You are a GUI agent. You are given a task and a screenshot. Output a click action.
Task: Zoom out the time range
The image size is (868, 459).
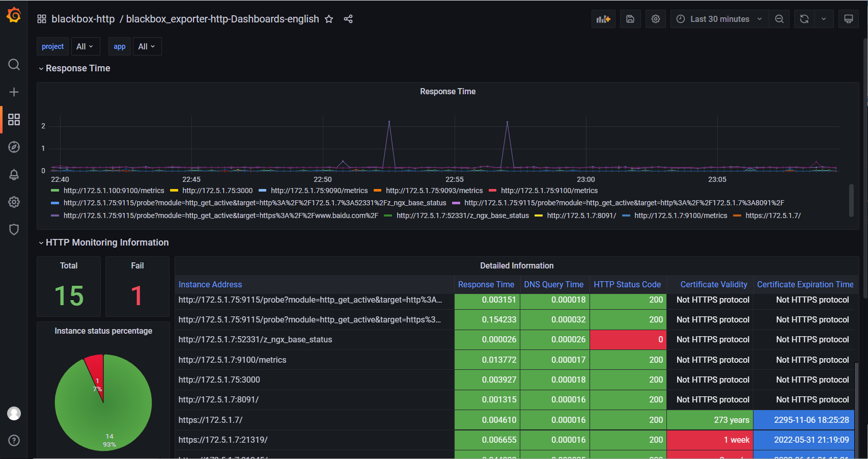click(779, 19)
